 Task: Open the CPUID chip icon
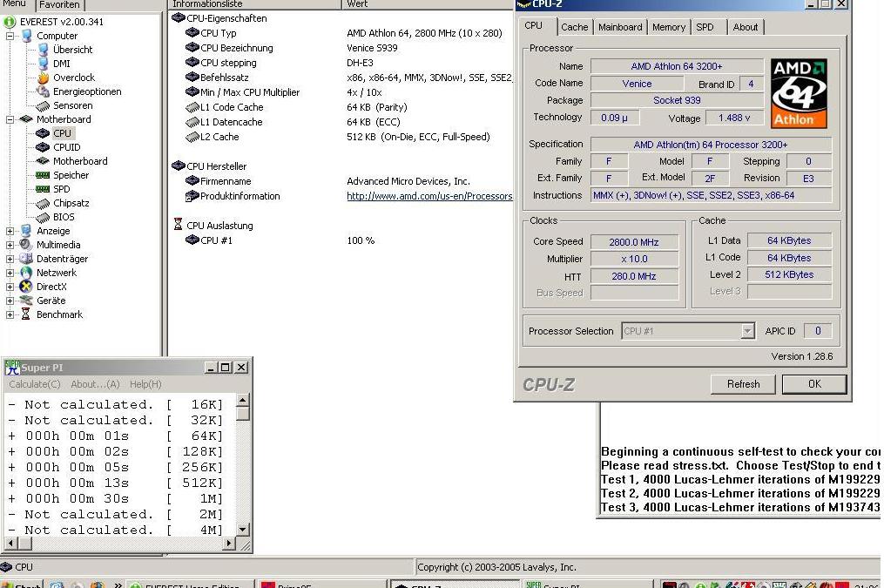click(x=43, y=147)
